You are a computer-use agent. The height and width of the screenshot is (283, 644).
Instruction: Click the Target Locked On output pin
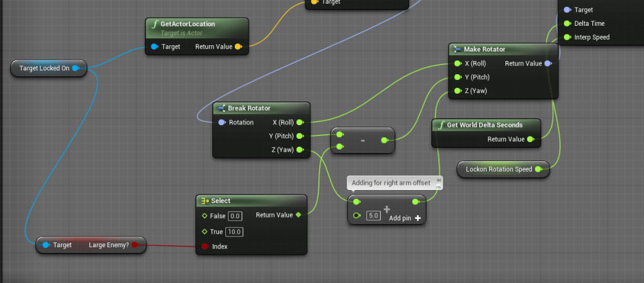pyautogui.click(x=76, y=69)
